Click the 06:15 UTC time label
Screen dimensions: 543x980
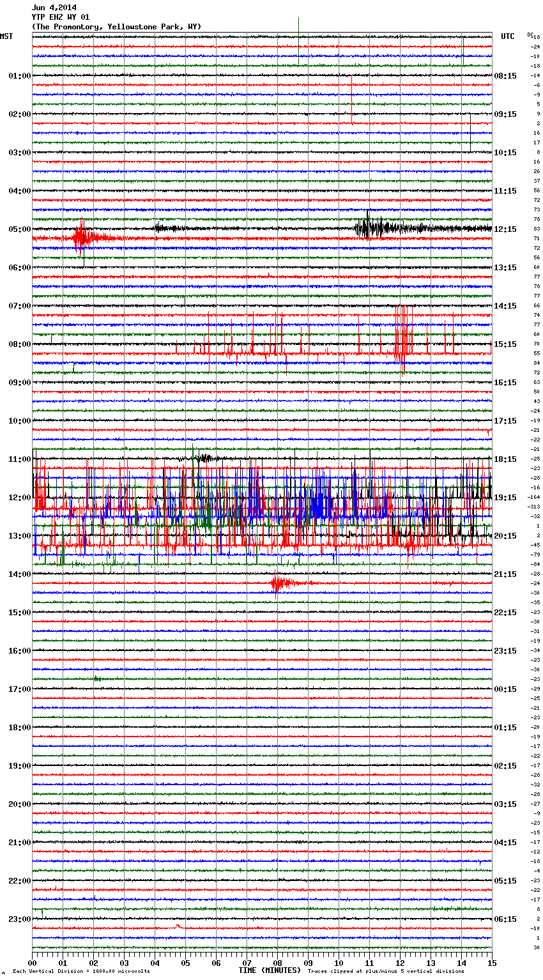[505, 919]
